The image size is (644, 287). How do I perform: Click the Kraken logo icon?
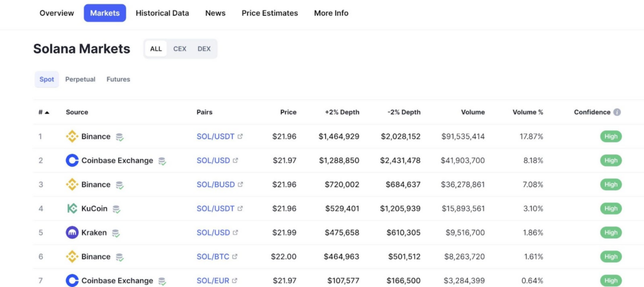72,233
